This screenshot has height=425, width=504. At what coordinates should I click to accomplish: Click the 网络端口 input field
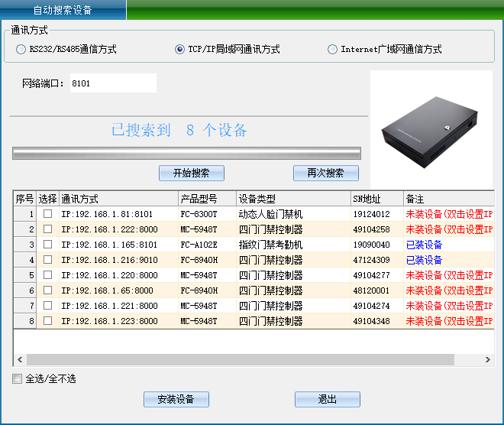click(x=112, y=83)
